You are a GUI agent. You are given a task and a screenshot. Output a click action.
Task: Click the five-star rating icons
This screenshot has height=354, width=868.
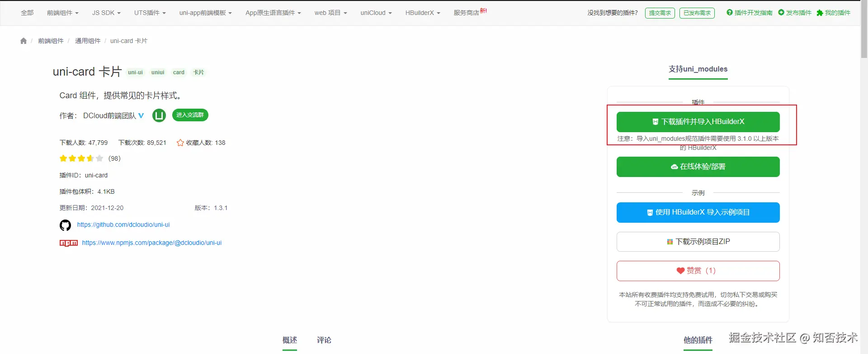[81, 158]
